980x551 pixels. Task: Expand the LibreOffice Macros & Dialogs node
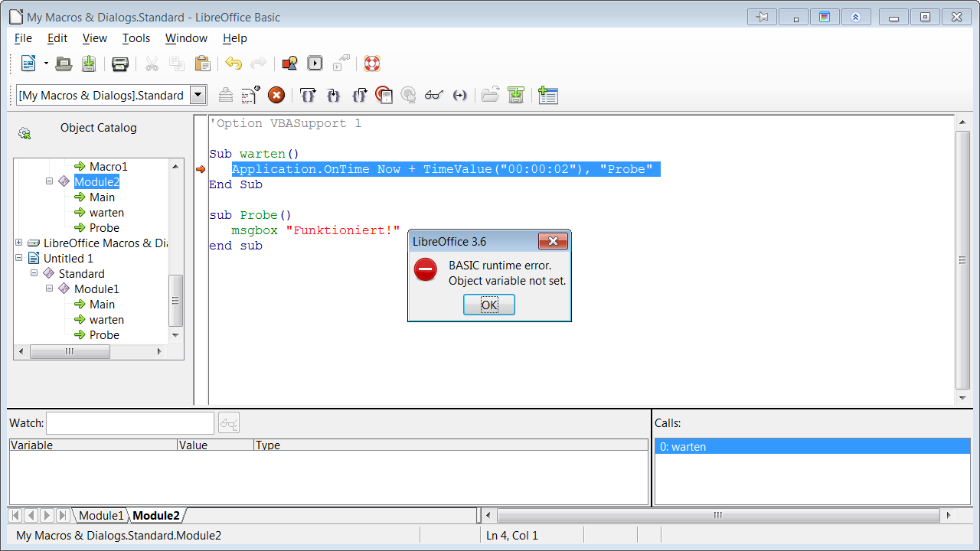[x=18, y=243]
